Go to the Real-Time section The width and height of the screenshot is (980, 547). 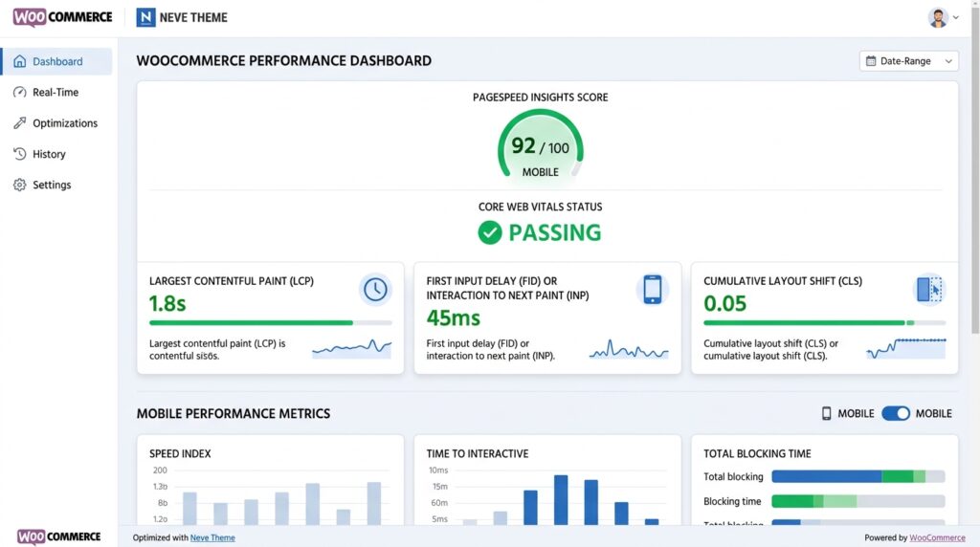point(56,93)
